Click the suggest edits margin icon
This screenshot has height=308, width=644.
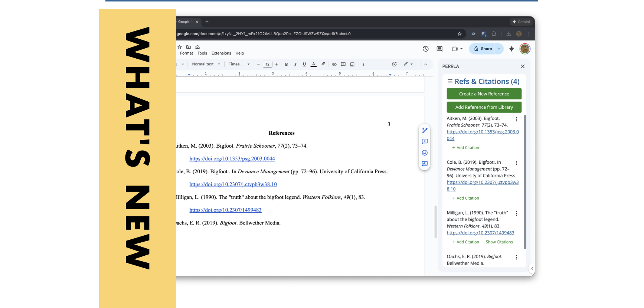(425, 130)
